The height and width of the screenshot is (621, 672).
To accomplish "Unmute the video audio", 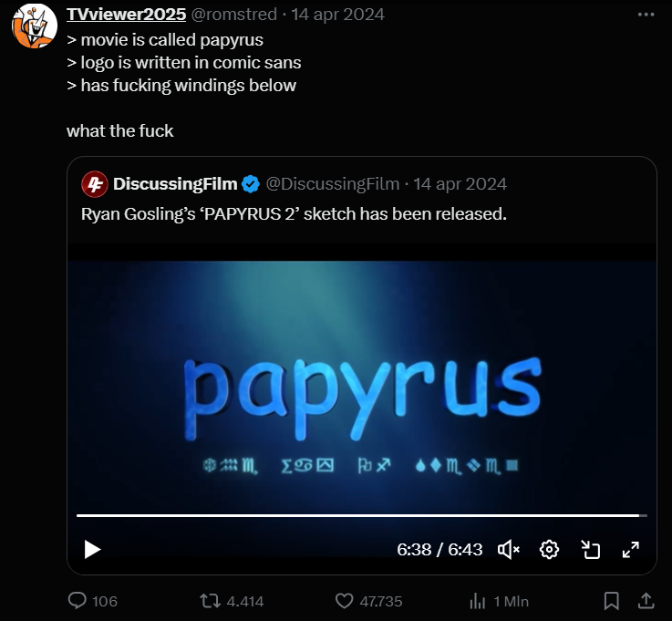I will (509, 550).
